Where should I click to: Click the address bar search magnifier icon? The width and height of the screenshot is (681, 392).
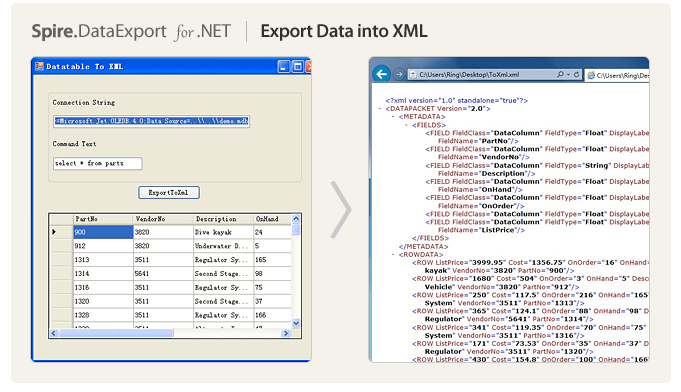click(x=560, y=75)
